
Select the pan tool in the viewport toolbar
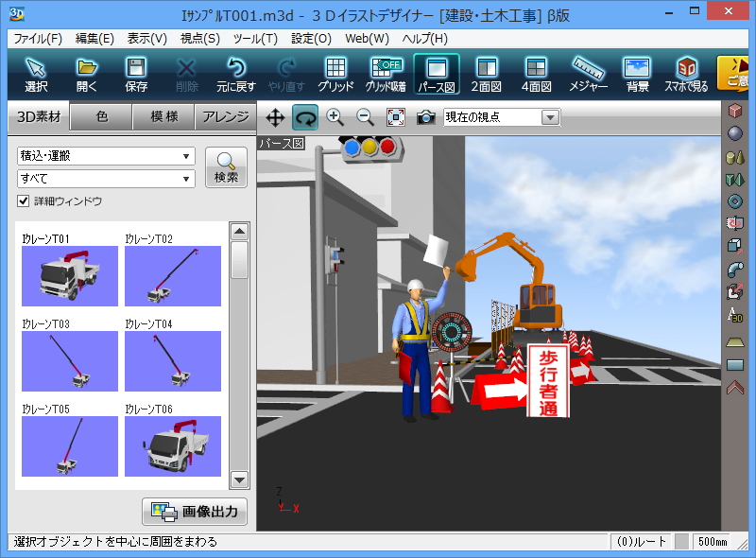pyautogui.click(x=275, y=117)
